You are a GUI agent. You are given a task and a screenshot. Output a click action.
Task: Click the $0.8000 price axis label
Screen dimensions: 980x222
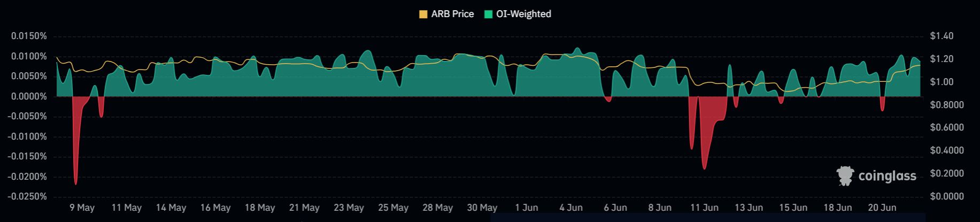click(x=947, y=105)
